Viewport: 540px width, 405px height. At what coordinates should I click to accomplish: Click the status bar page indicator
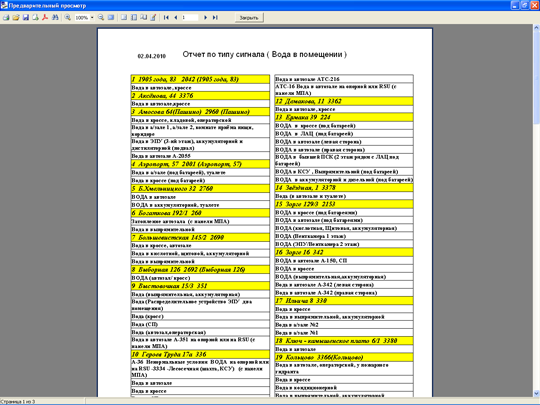(x=18, y=402)
